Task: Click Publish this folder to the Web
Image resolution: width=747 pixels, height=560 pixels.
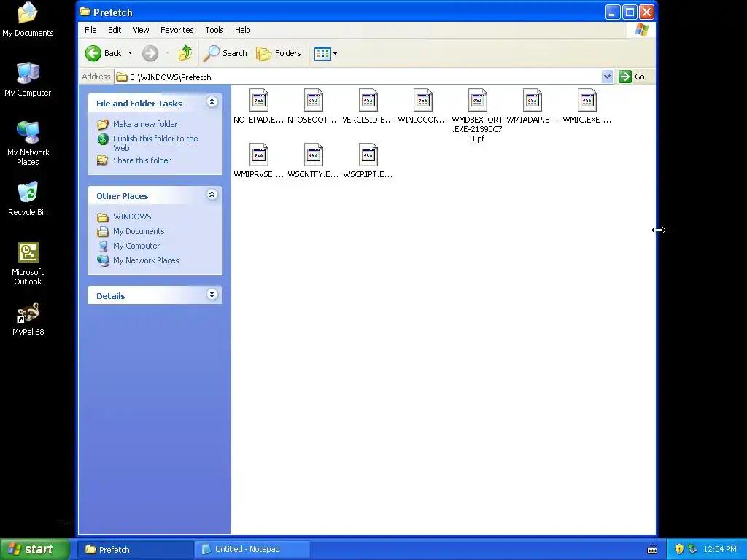Action: pos(155,143)
